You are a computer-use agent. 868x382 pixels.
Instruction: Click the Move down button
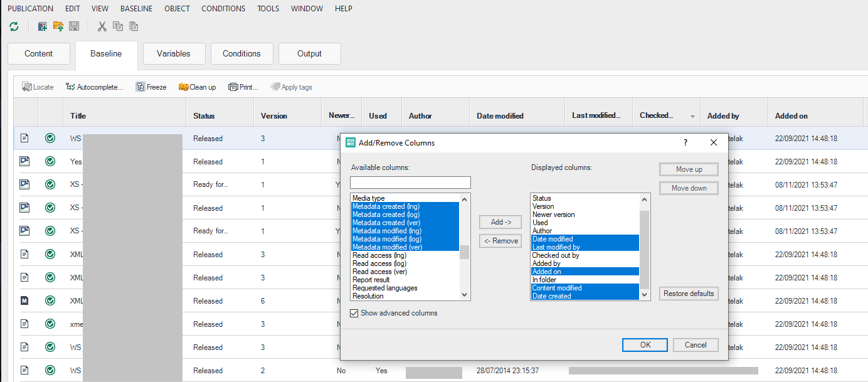tap(689, 188)
